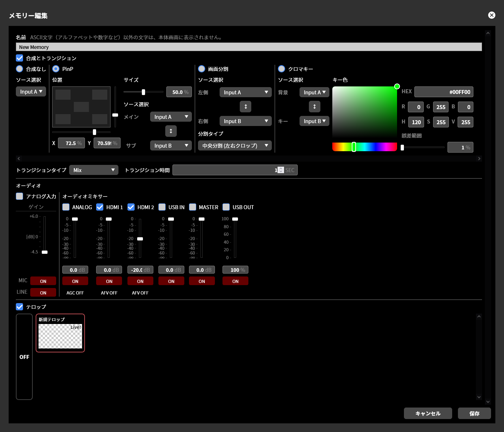Check the USB IN mixer channel
The width and height of the screenshot is (504, 432).
click(162, 207)
